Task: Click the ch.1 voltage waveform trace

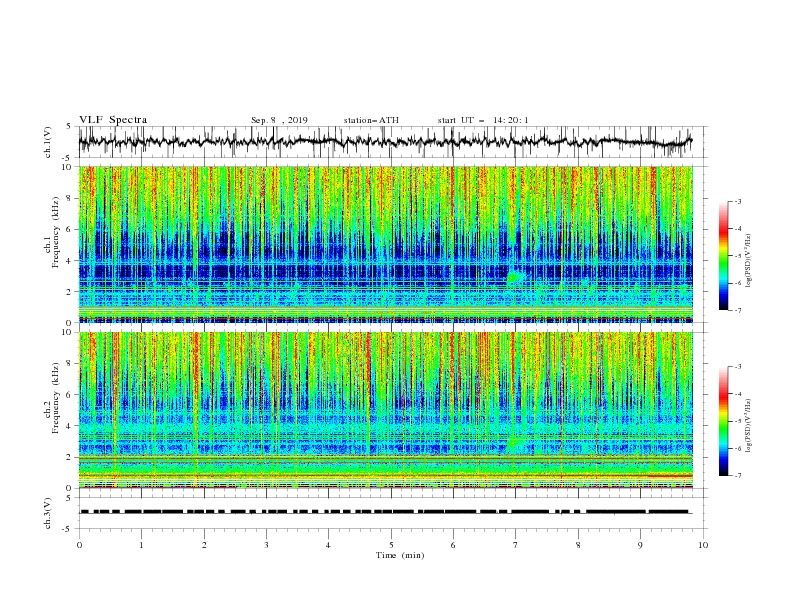Action: [x=385, y=142]
